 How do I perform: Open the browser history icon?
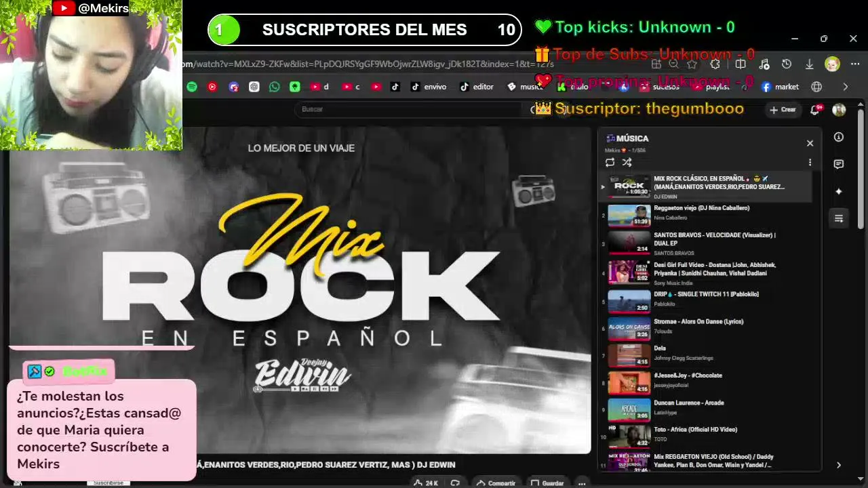(787, 64)
